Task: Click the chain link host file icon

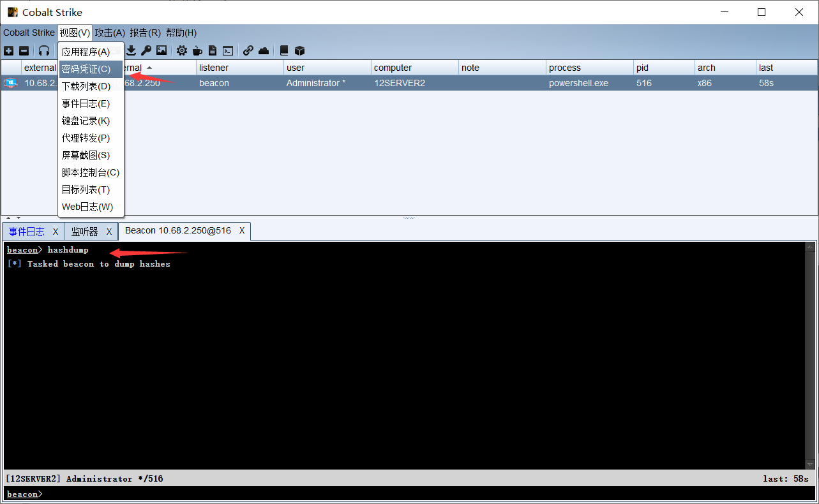Action: [248, 50]
